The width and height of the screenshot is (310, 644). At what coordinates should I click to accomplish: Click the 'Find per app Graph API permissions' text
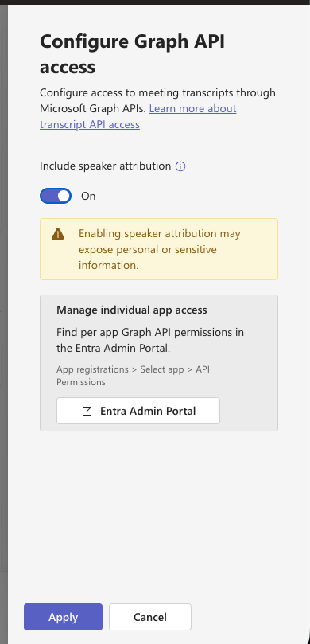tap(150, 340)
